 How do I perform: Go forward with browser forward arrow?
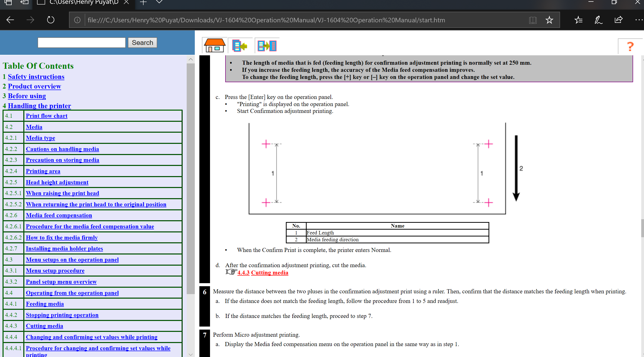point(30,20)
